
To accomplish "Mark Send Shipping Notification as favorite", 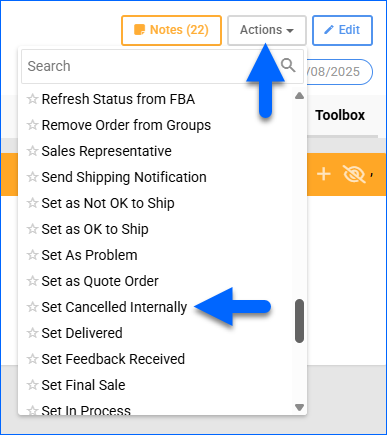I will tap(32, 177).
